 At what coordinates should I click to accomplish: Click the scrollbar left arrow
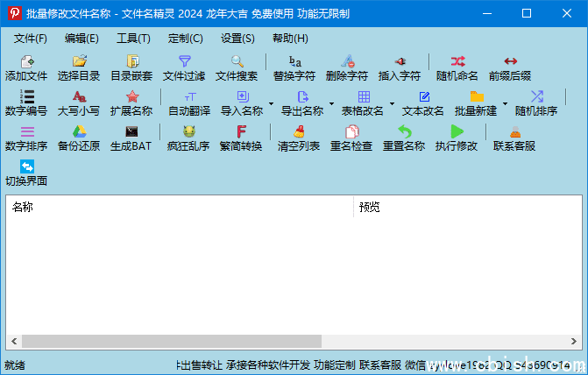[x=14, y=341]
